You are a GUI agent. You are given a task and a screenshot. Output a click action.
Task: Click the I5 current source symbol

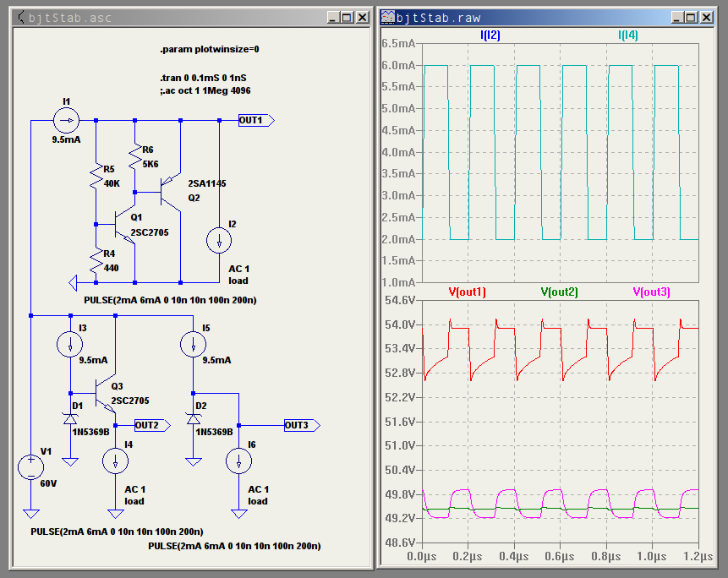click(193, 344)
